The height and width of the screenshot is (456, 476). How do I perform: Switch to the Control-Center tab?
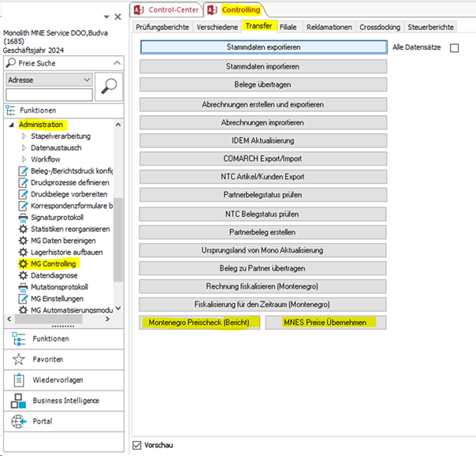tap(165, 9)
